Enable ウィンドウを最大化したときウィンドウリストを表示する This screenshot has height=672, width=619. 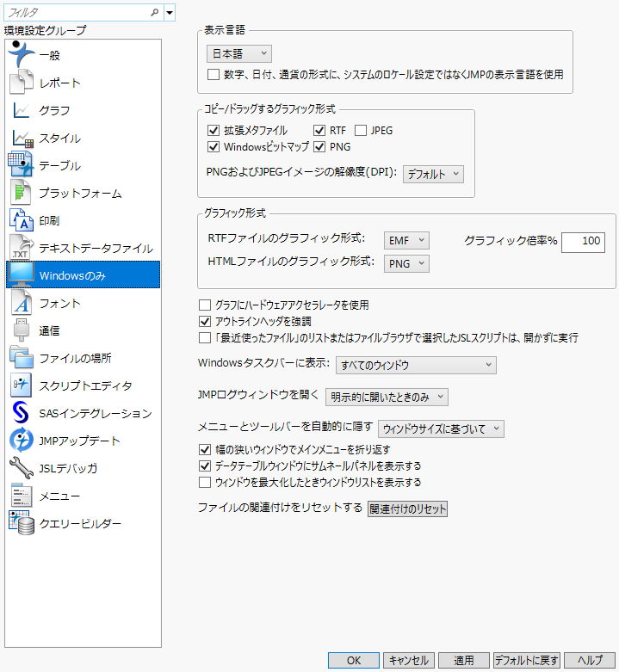(x=205, y=482)
